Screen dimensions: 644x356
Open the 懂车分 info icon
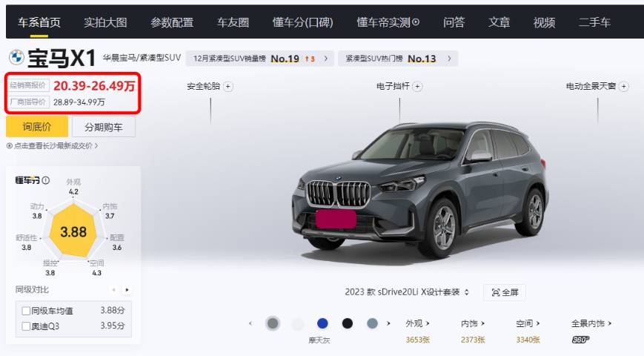(x=46, y=180)
